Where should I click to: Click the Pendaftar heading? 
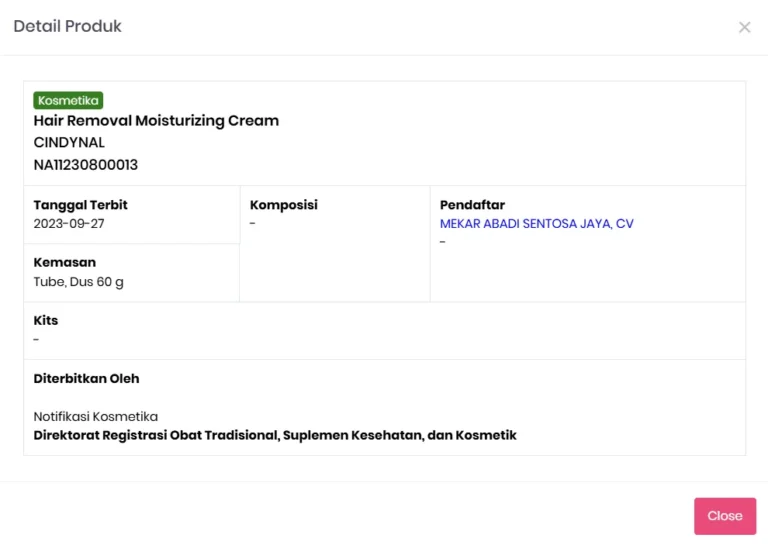pyautogui.click(x=472, y=205)
